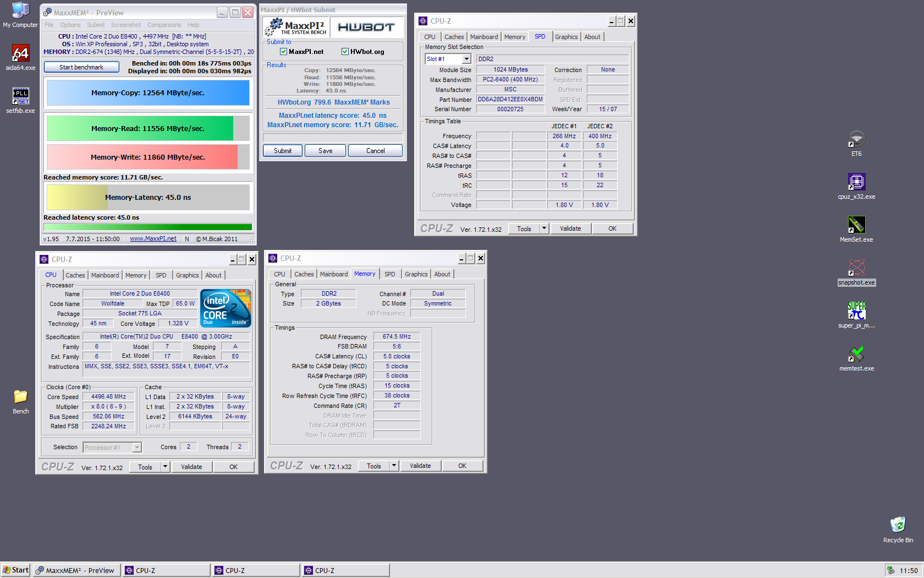Open www.MaxxPI.net link
The height and width of the screenshot is (578, 924).
pyautogui.click(x=153, y=239)
